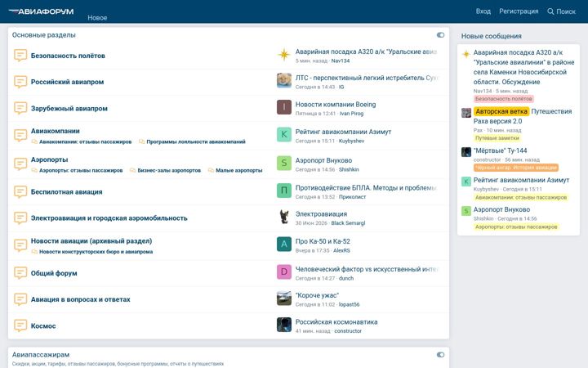
Task: Open subforum Малые аэропорты
Action: (238, 170)
